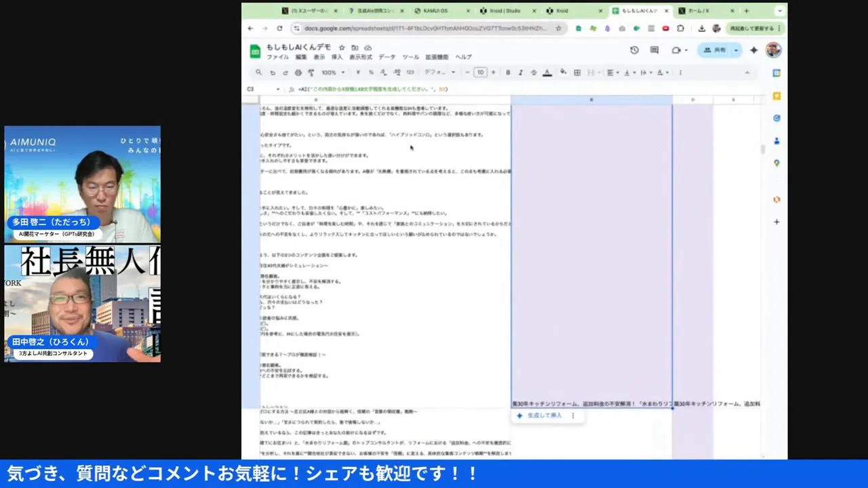Viewport: 868px width, 488px height.
Task: Click the font size field showing 10
Action: [480, 73]
